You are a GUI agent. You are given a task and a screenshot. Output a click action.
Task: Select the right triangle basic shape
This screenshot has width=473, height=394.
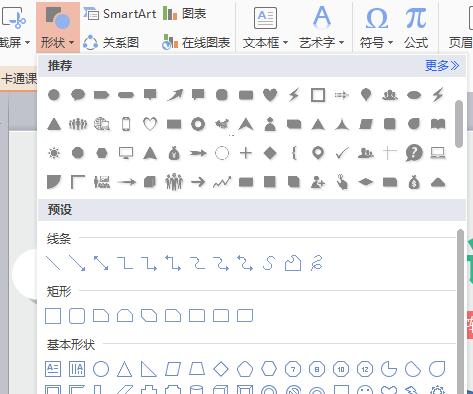click(148, 369)
